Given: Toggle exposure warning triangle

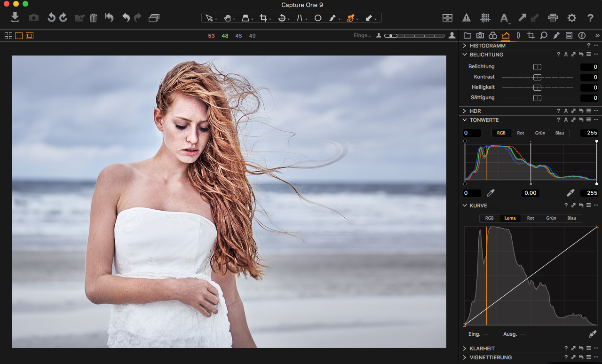Looking at the screenshot, I should point(467,18).
